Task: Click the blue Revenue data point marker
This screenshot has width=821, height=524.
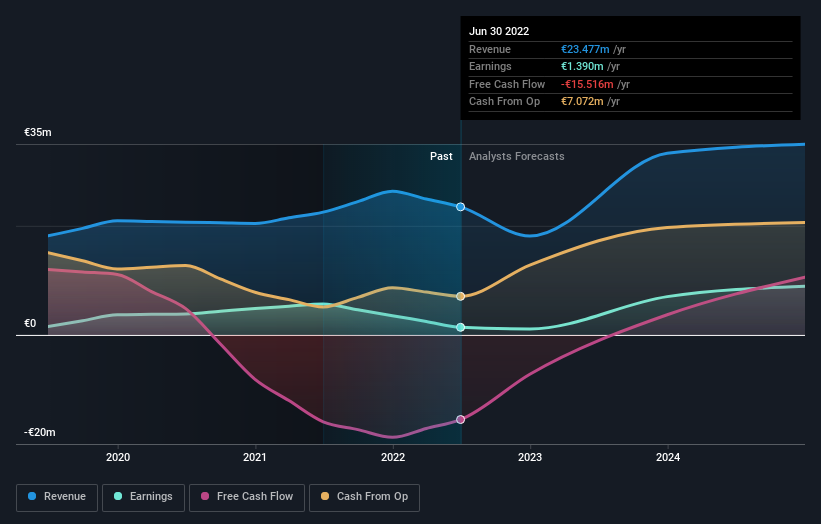Action: [460, 207]
